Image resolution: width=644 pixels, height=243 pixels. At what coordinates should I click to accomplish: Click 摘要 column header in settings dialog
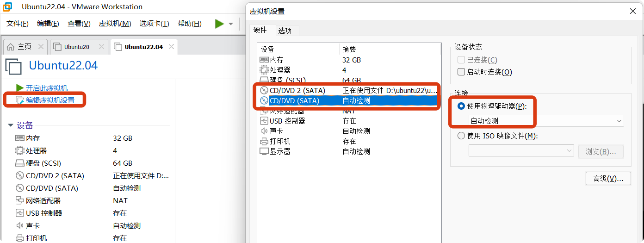390,49
